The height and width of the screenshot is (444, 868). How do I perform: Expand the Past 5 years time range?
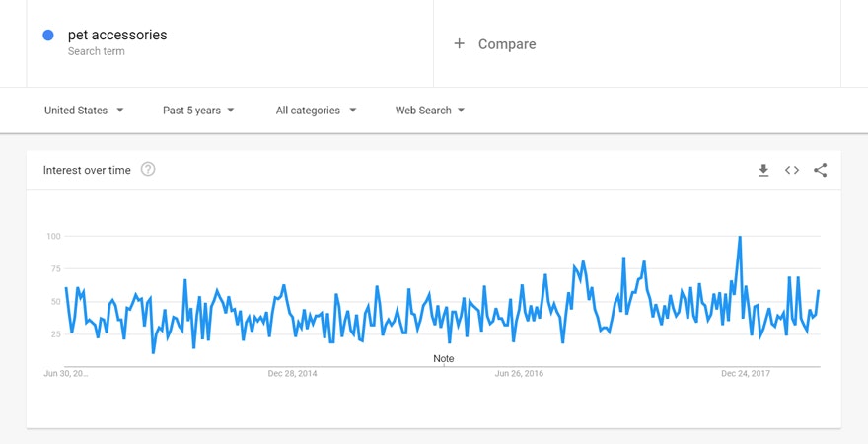point(198,111)
